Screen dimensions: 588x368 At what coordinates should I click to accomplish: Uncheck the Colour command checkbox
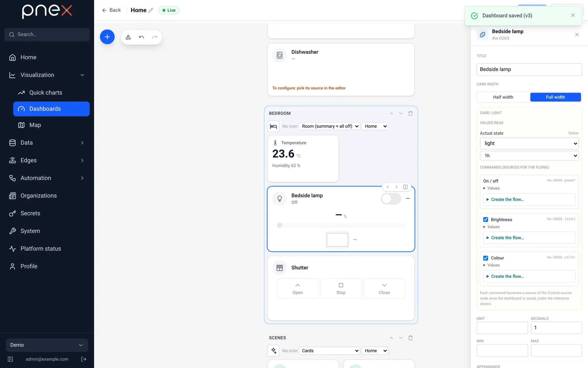486,258
